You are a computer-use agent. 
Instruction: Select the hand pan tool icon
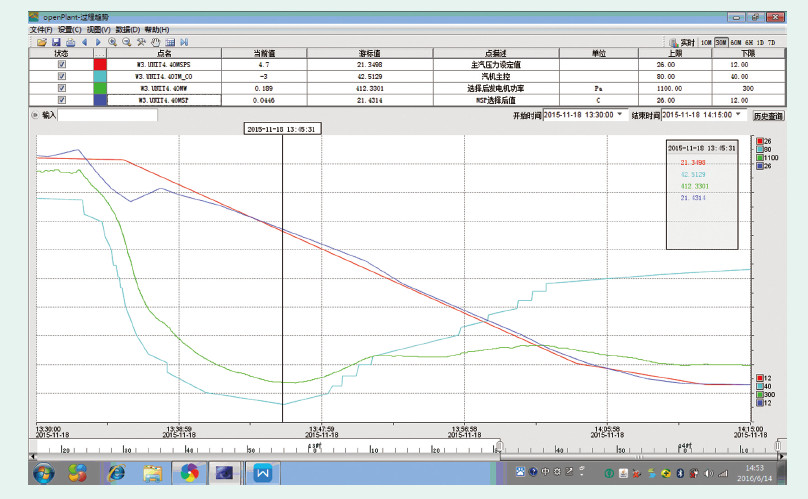click(x=155, y=42)
